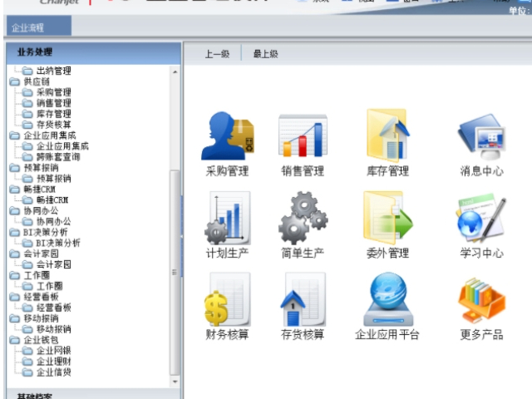Select the child 会计家园 node
Screen dimensions: 532x399
point(53,264)
